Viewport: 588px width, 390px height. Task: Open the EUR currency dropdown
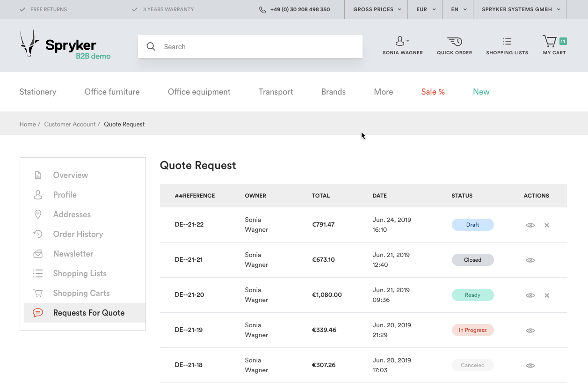click(x=425, y=9)
